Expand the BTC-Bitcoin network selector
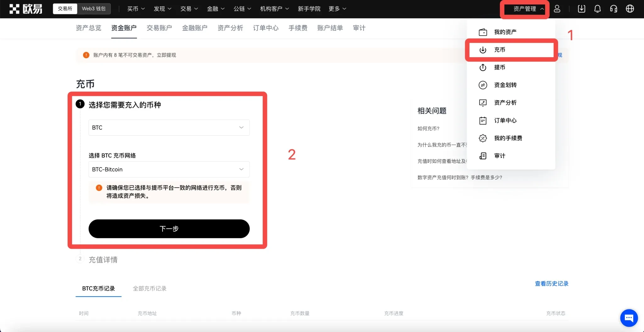Image resolution: width=644 pixels, height=332 pixels. pyautogui.click(x=169, y=169)
